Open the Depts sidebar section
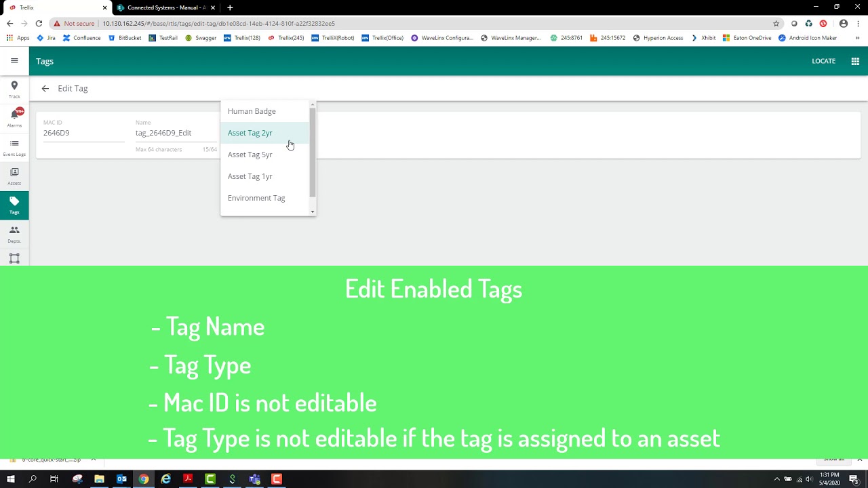The image size is (868, 488). tap(14, 234)
